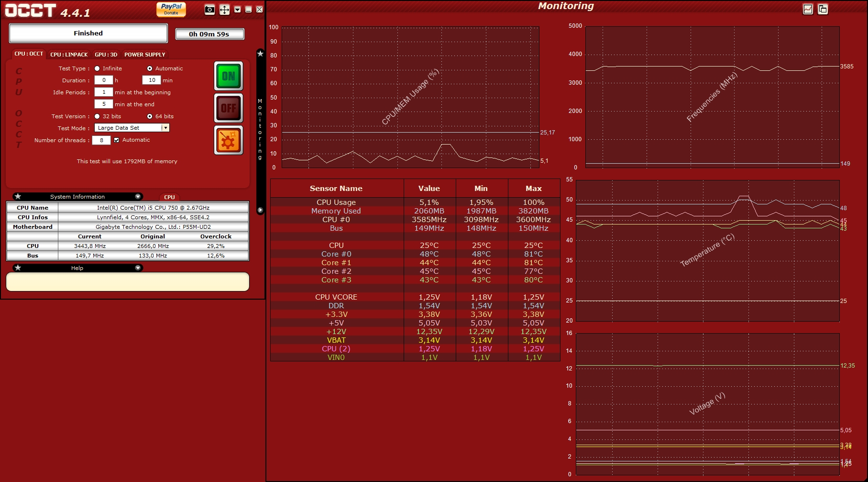Click the CPU VCORE row in sensor table
Image resolution: width=868 pixels, height=482 pixels.
415,297
